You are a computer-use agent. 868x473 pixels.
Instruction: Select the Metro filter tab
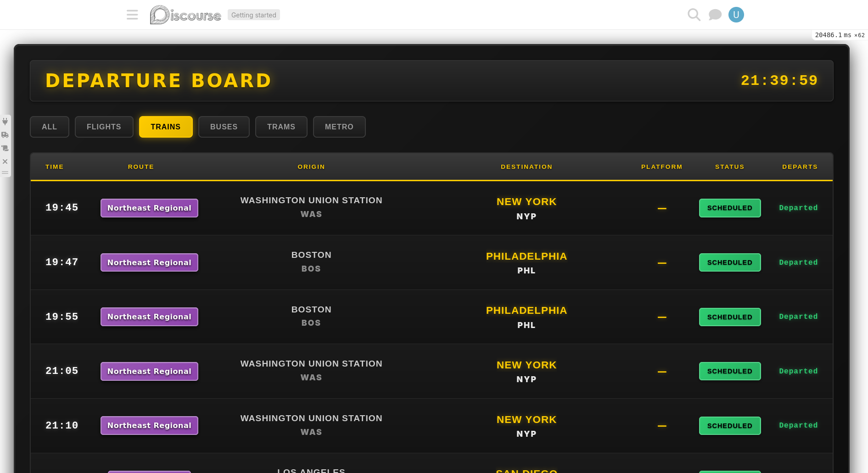coord(339,127)
